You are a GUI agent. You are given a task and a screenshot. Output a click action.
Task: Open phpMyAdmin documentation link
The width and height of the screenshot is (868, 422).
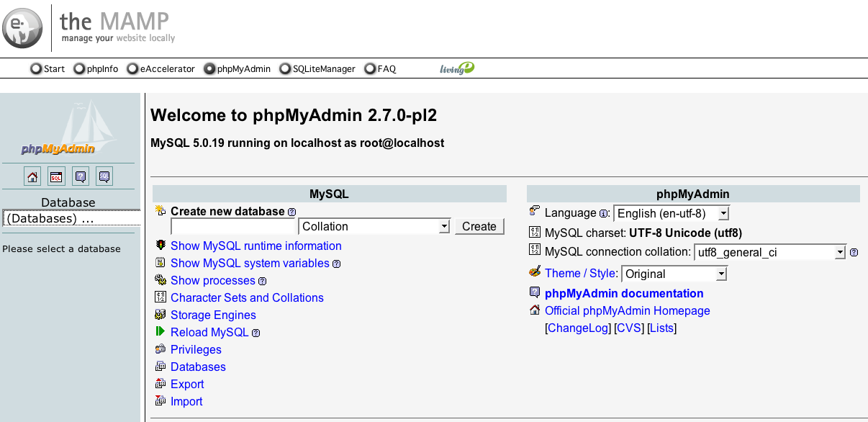click(x=624, y=294)
